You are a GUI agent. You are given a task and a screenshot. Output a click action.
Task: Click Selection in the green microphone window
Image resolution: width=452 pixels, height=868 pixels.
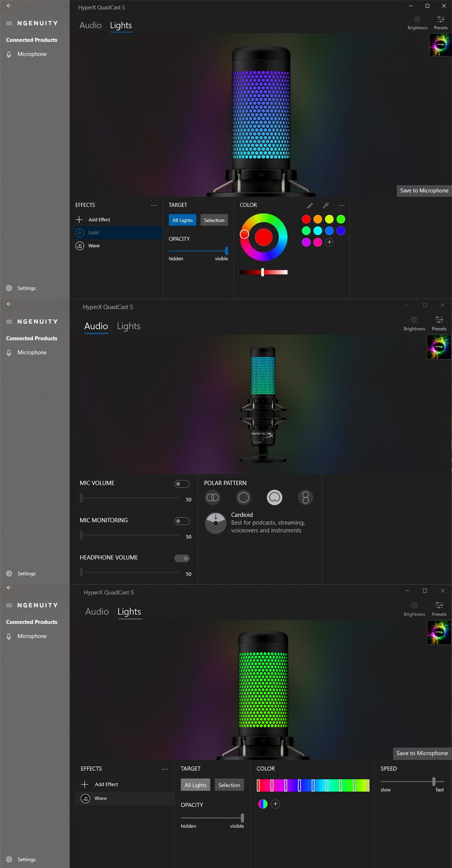(229, 785)
